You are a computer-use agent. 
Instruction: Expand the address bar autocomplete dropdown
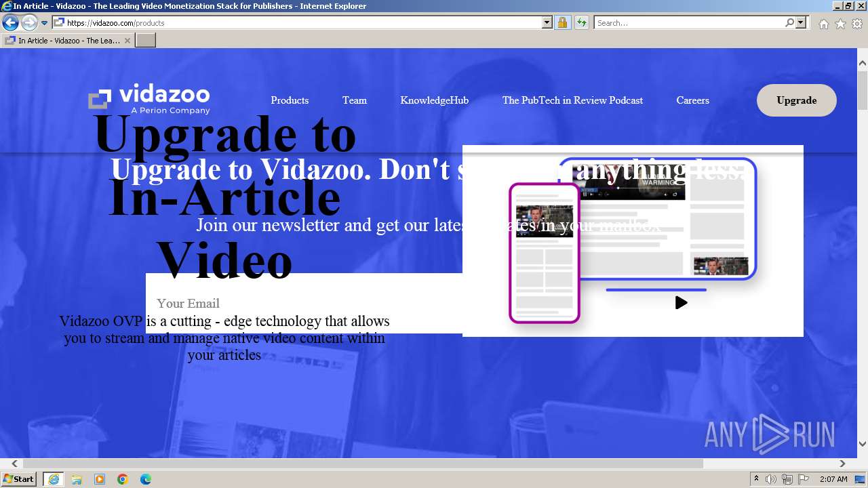coord(547,23)
